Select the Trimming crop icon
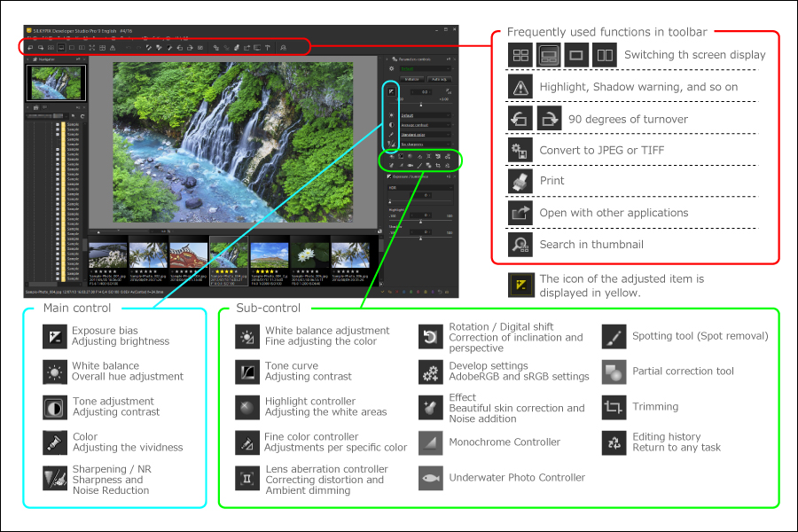Image resolution: width=798 pixels, height=532 pixels. tap(614, 407)
